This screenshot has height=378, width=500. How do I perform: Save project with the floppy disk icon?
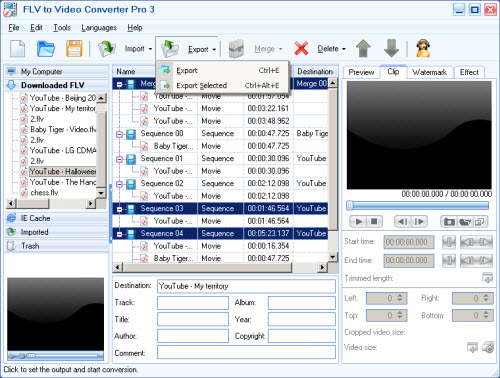point(74,49)
